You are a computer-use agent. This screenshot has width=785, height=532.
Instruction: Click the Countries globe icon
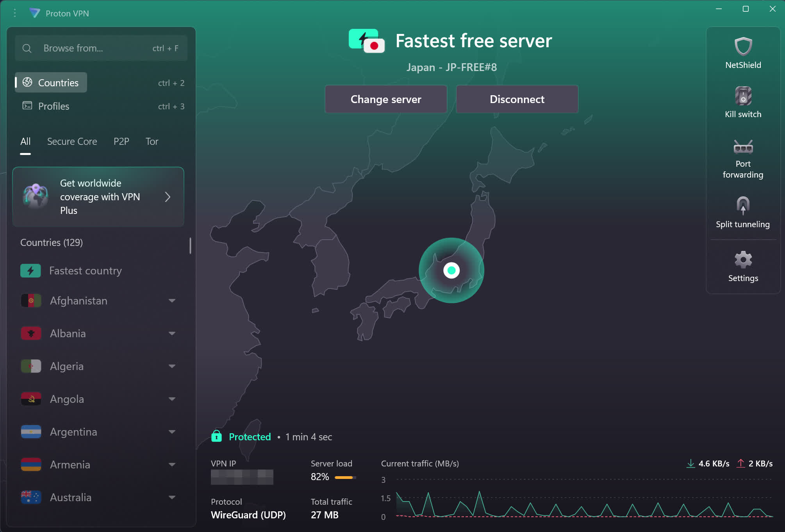point(27,82)
